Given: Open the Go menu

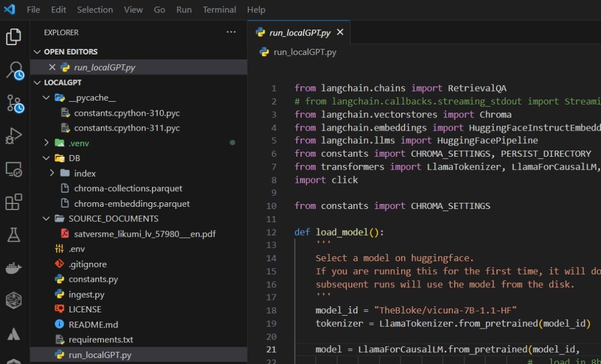Looking at the screenshot, I should point(160,9).
